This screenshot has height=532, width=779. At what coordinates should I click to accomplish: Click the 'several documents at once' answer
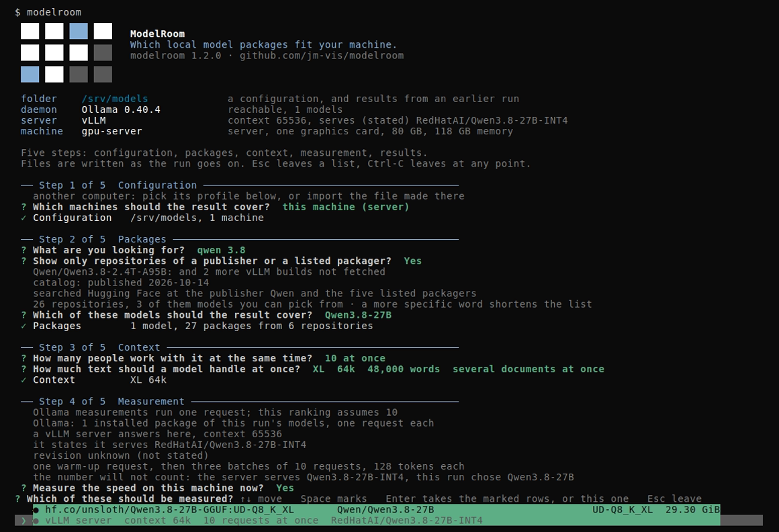[528, 369]
